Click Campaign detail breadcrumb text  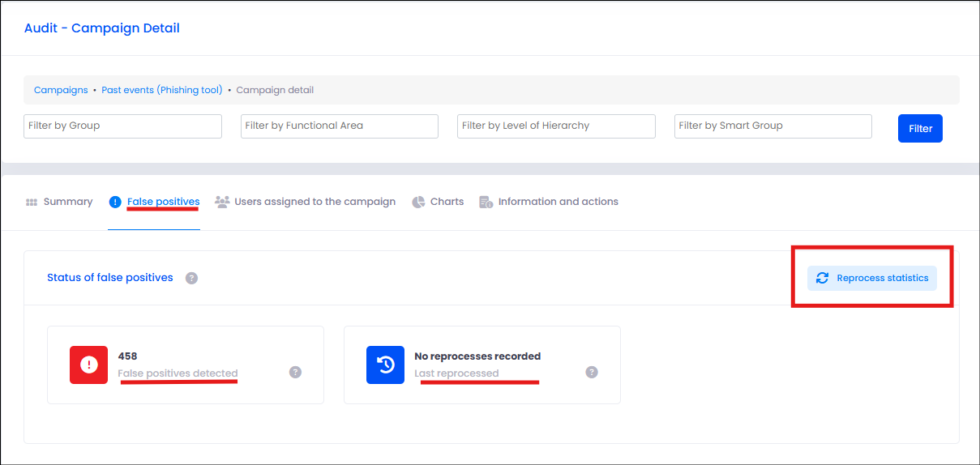pos(275,90)
